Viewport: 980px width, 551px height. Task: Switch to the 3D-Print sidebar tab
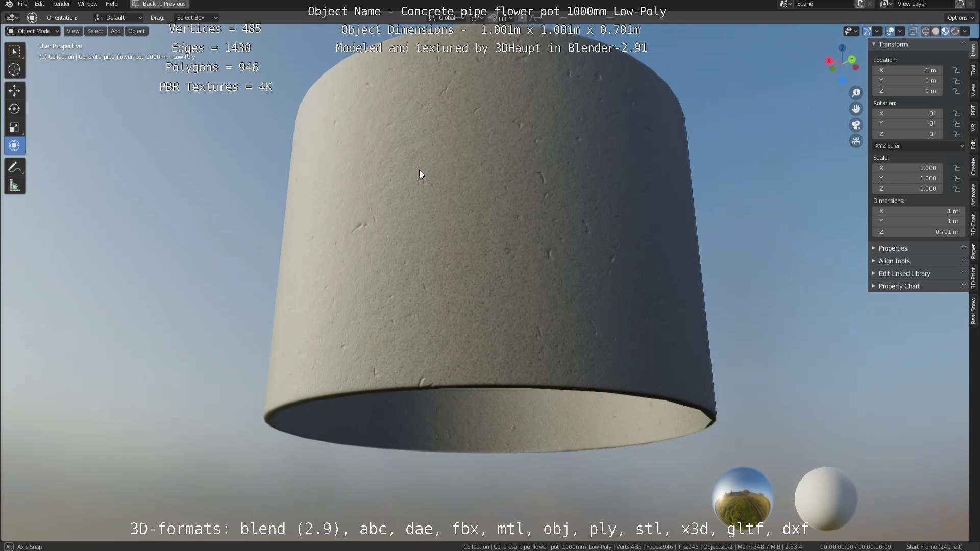(x=974, y=278)
